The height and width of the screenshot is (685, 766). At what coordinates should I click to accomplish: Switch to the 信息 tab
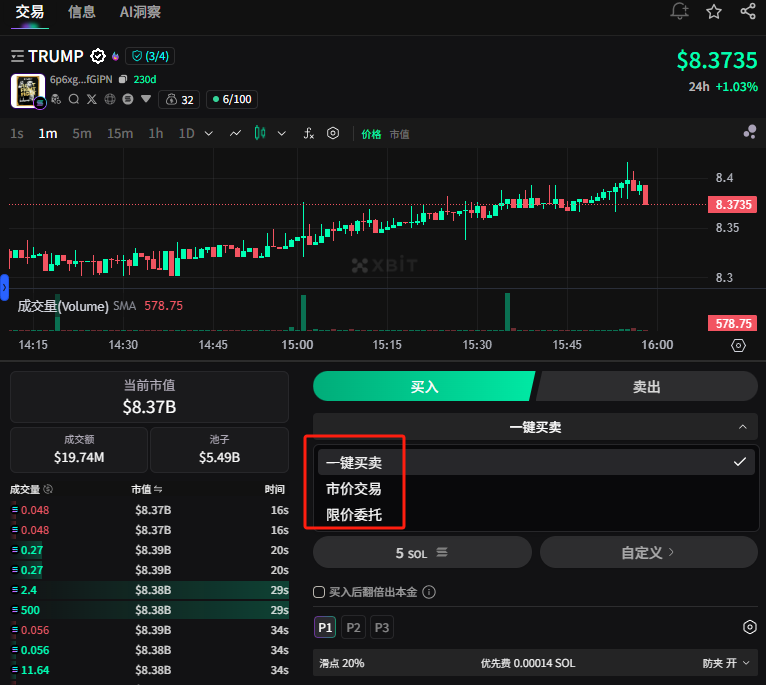coord(82,12)
